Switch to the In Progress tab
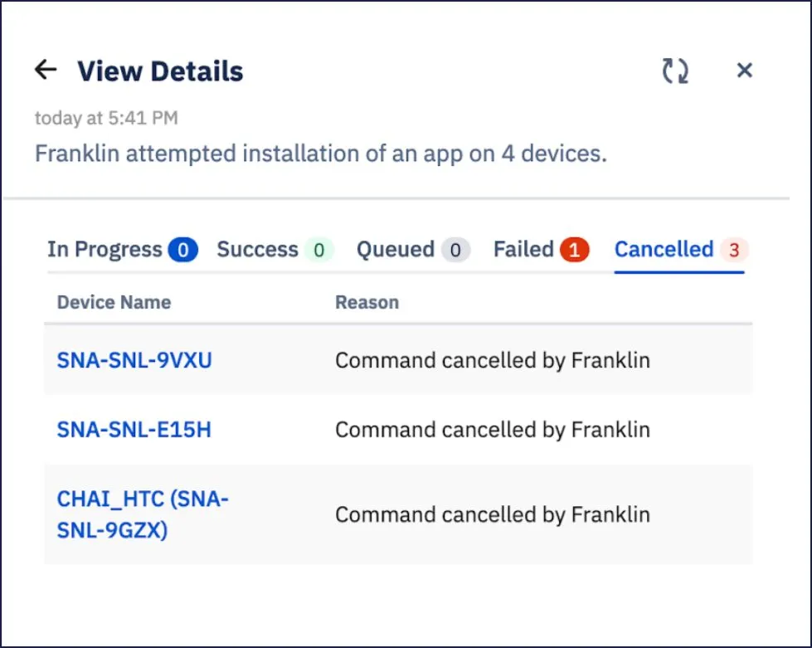 pyautogui.click(x=122, y=250)
